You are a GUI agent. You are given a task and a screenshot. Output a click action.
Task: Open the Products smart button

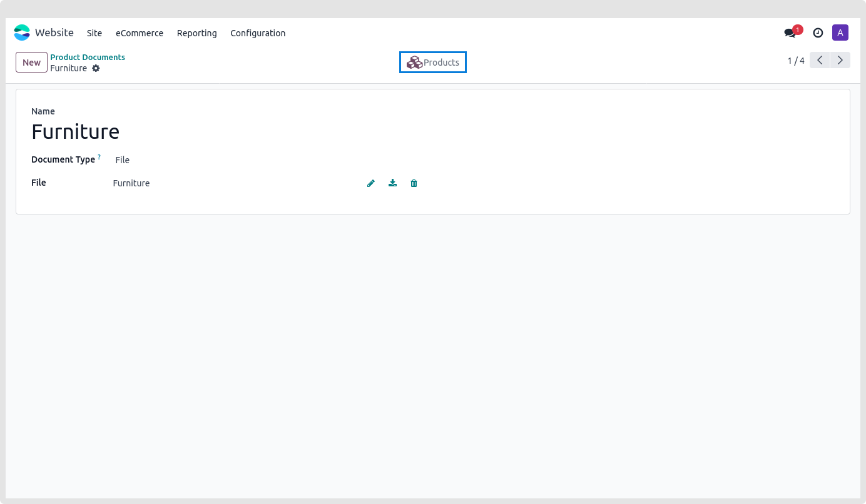(x=433, y=63)
